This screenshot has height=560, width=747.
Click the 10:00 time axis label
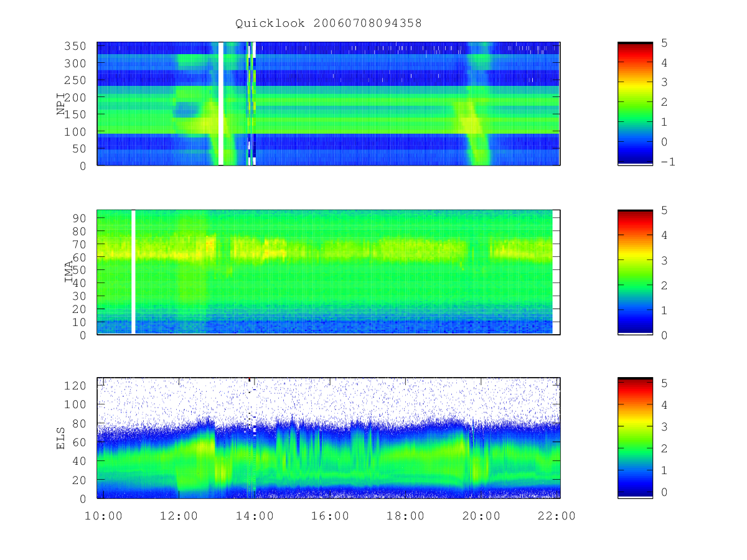pos(103,516)
